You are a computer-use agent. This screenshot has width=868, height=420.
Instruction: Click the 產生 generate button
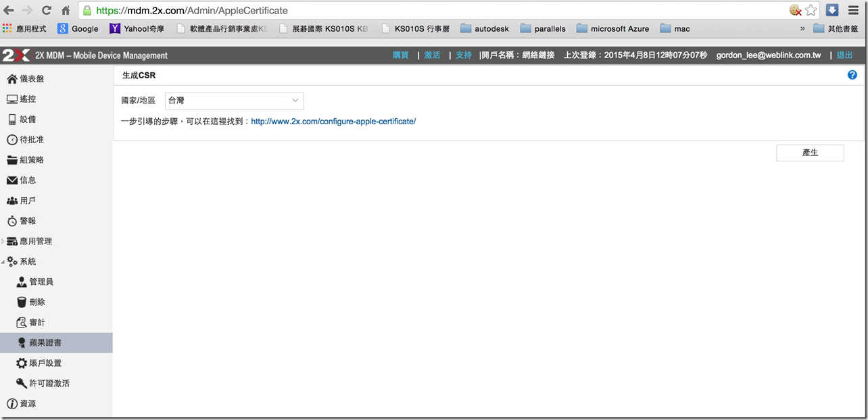(x=810, y=153)
